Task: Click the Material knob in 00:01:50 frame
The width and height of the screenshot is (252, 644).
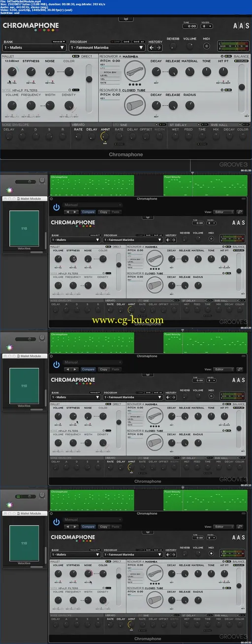Action: click(189, 72)
